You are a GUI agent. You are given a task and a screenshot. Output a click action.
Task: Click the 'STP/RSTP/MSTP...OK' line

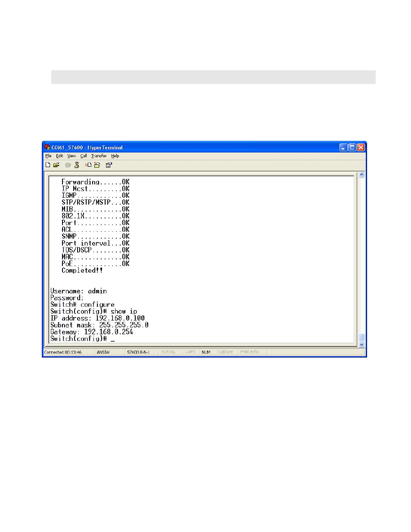point(96,202)
